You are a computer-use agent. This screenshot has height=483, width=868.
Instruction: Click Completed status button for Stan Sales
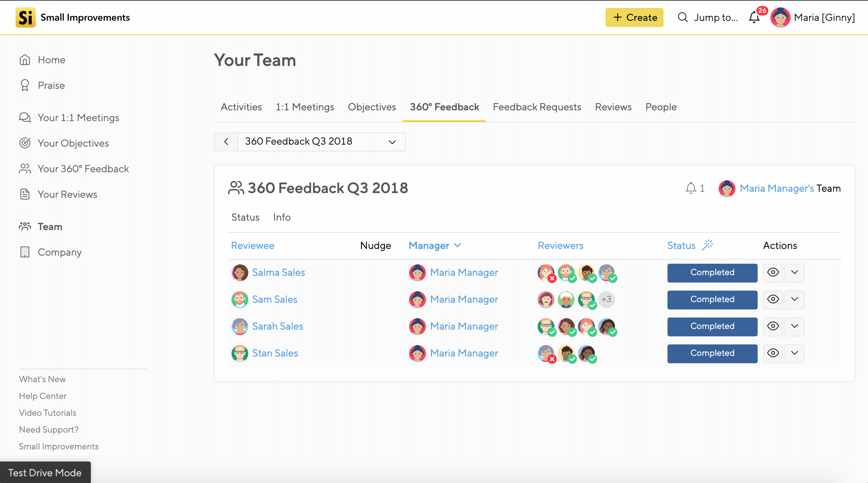[x=712, y=353]
